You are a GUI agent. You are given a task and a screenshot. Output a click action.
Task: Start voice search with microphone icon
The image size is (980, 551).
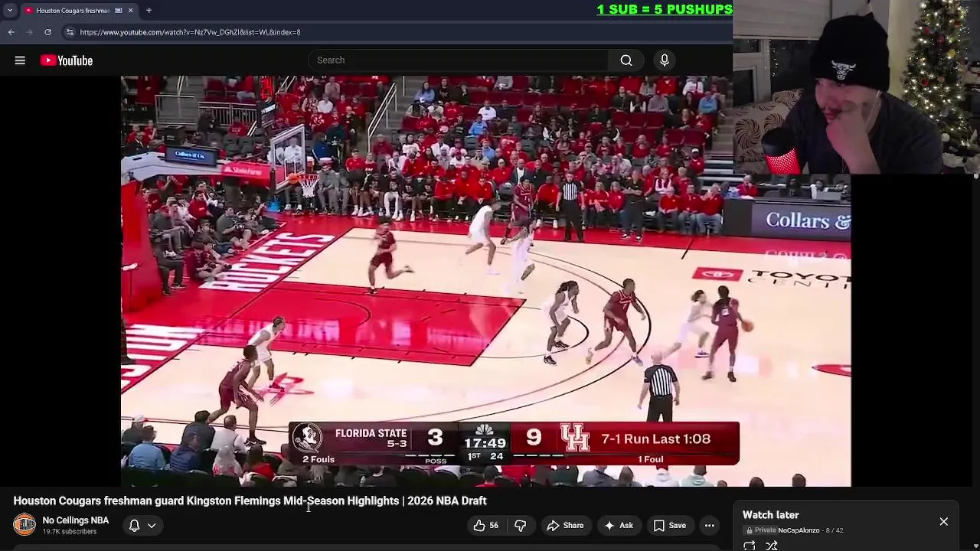(x=665, y=60)
